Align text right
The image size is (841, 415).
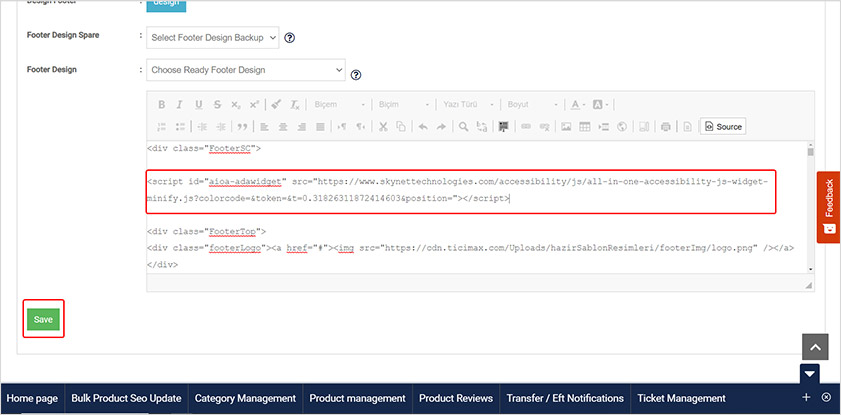(x=302, y=127)
